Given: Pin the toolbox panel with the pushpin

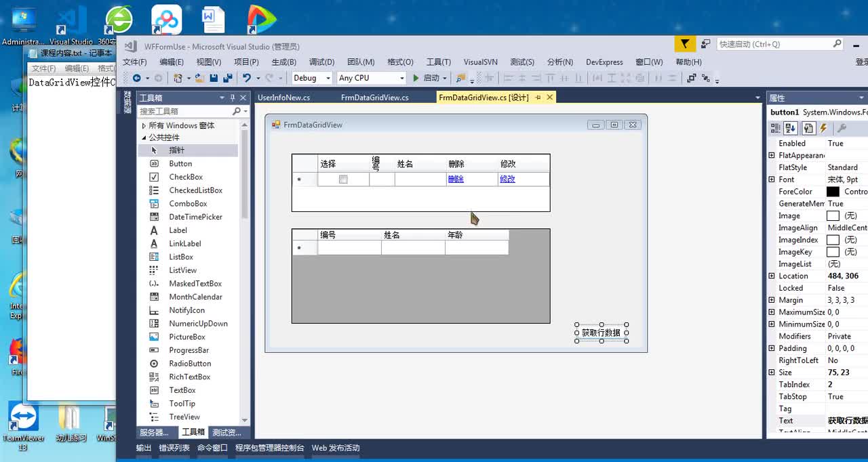Looking at the screenshot, I should 233,98.
